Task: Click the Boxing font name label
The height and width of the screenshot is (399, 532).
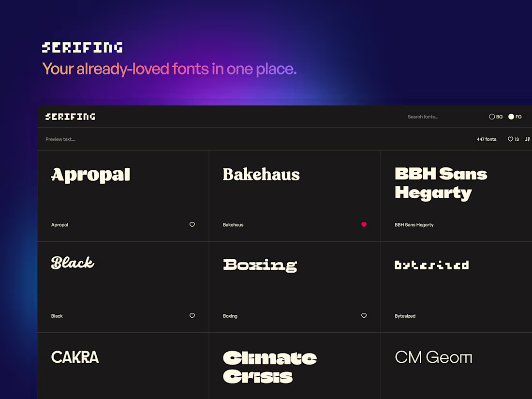Action: click(230, 316)
